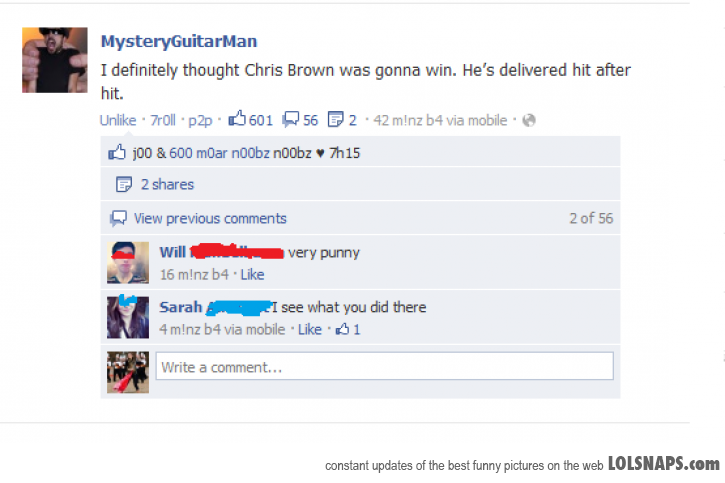Open MysteryGuitarMan profile name link
725x483 pixels.
(179, 42)
